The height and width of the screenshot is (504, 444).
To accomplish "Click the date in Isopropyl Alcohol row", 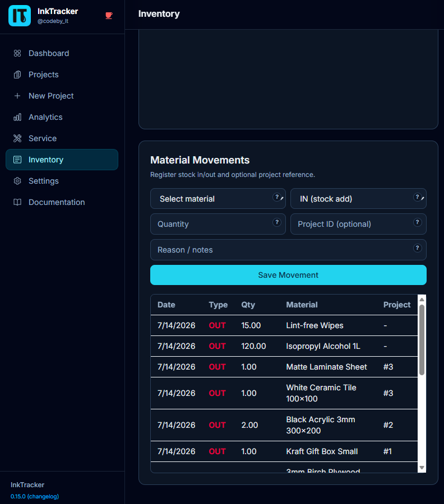I will (177, 346).
